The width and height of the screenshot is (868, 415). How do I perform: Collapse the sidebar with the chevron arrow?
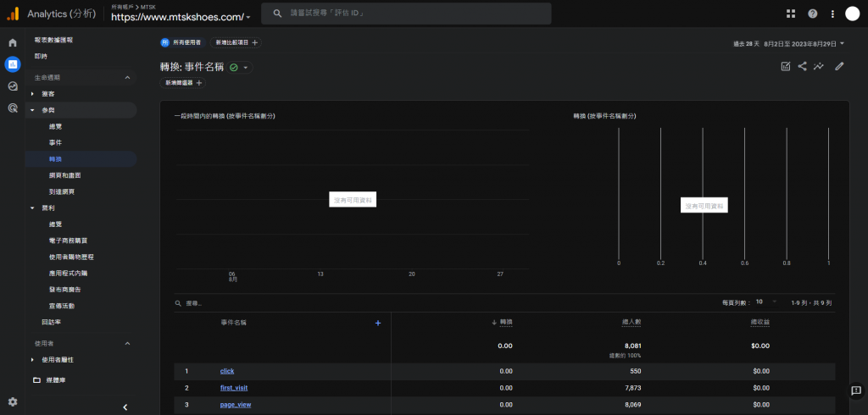125,407
